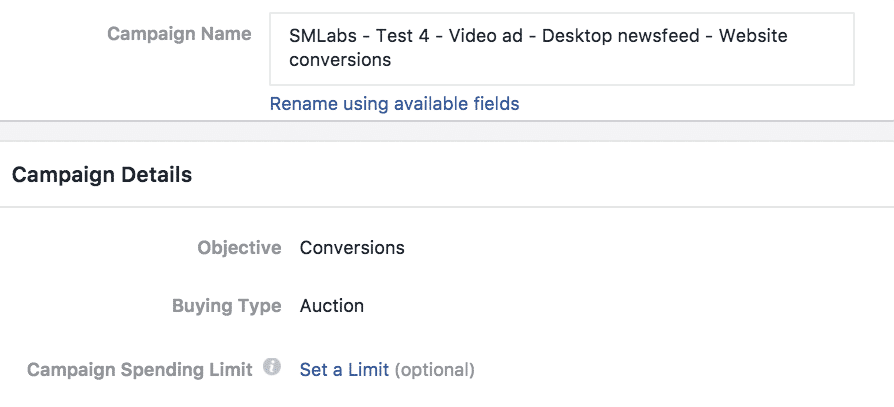The height and width of the screenshot is (407, 894).
Task: Place cursor on SMLabs in campaign name
Action: pyautogui.click(x=323, y=36)
